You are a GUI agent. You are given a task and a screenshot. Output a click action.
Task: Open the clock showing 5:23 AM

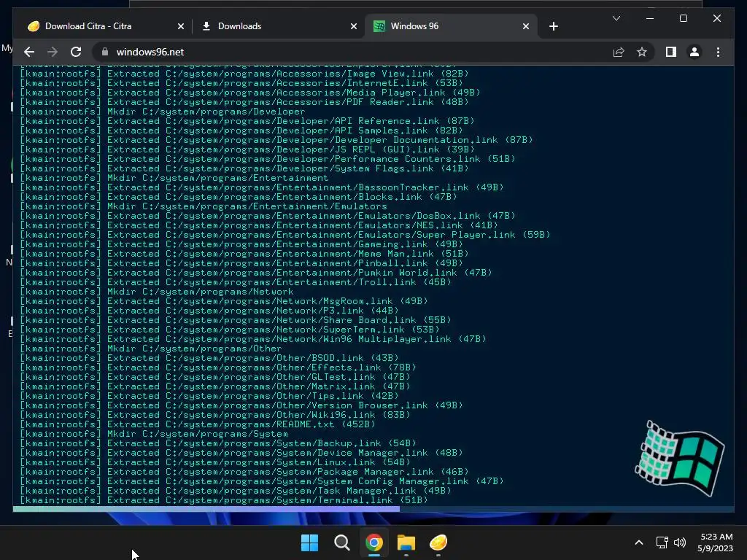(x=715, y=542)
